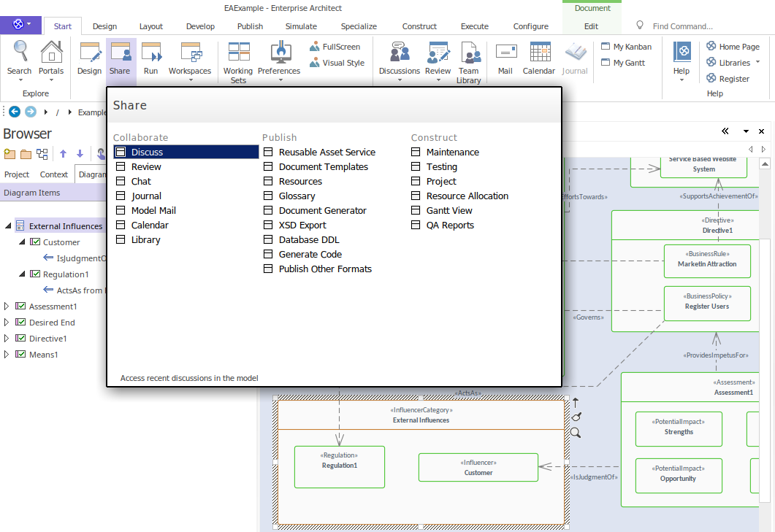Click the Run ribbon icon
The width and height of the screenshot is (775, 532).
(150, 53)
